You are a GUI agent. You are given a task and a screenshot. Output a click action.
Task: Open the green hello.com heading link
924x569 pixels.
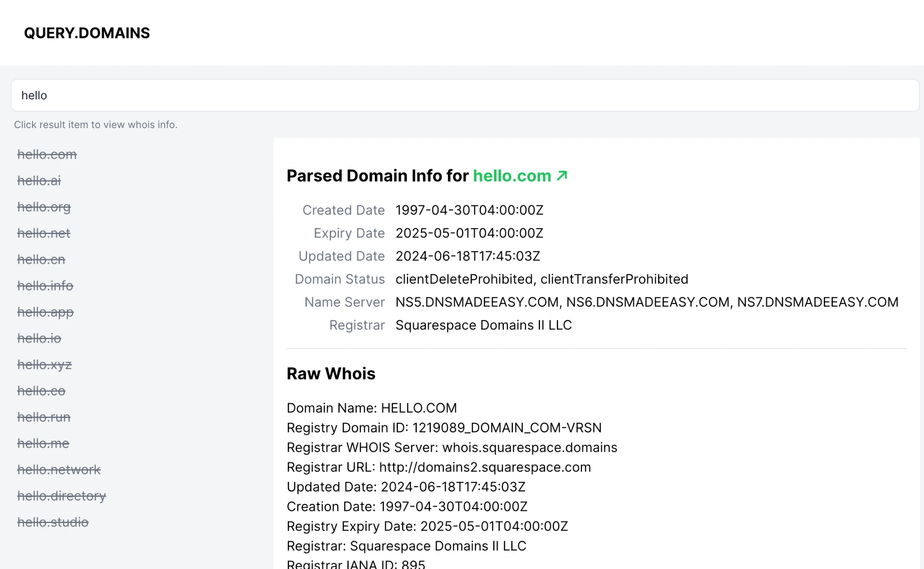pos(512,176)
